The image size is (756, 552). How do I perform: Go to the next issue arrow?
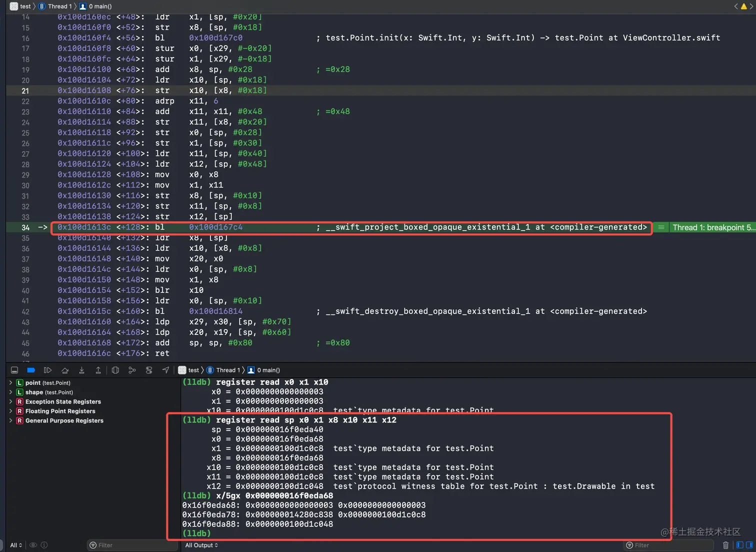pyautogui.click(x=751, y=6)
